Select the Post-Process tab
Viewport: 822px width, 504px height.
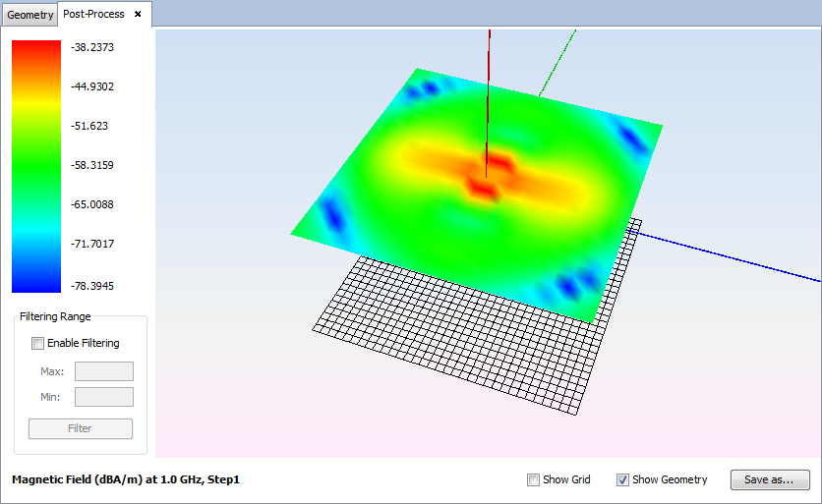point(91,14)
